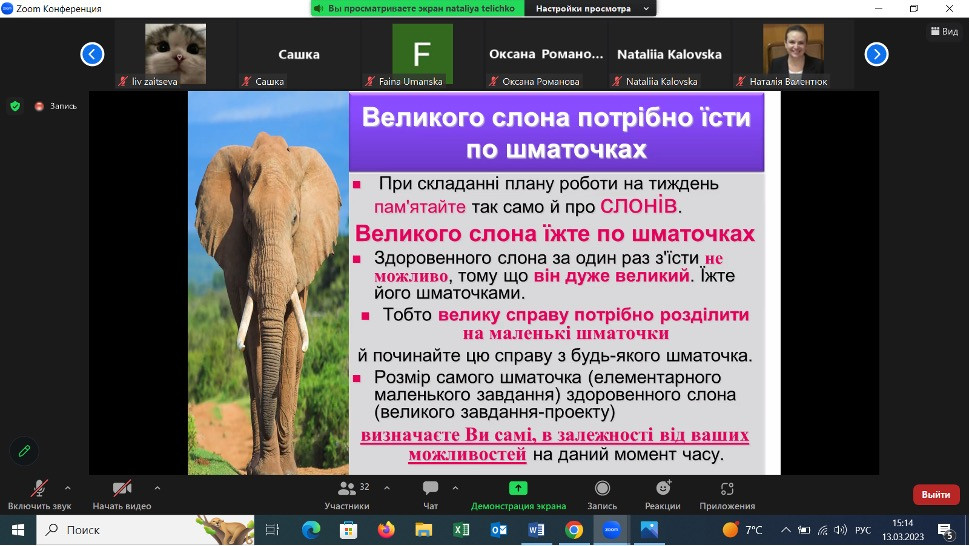Viewport: 970px width, 546px height.
Task: Open weather widget showing 7°C
Action: point(743,530)
